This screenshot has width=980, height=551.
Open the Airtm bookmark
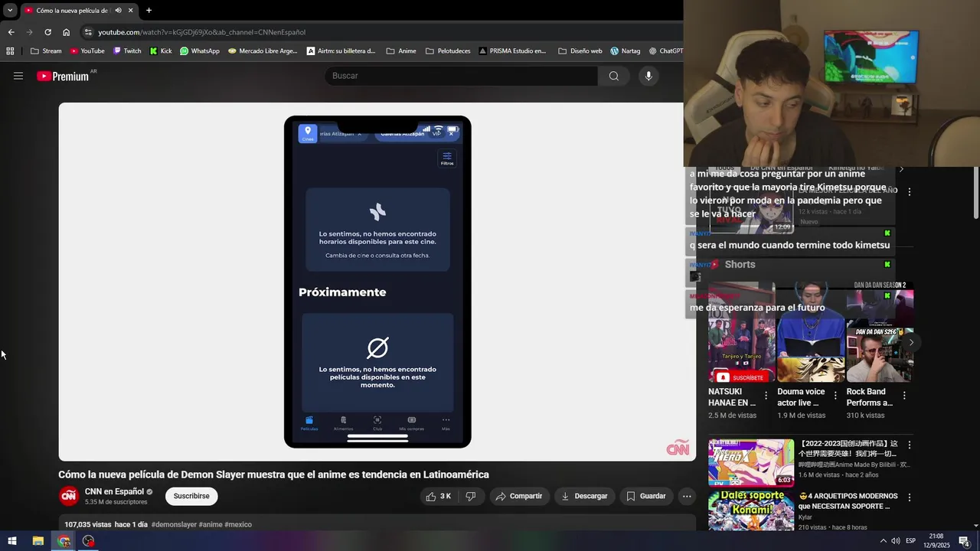coord(341,51)
